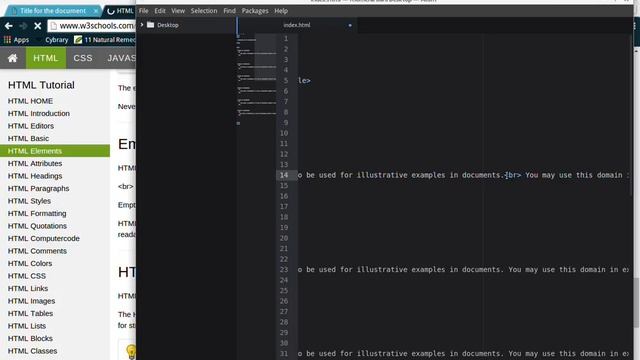The width and height of the screenshot is (640, 360).
Task: Open HTML Blocks in the sidebar
Action: click(30, 338)
